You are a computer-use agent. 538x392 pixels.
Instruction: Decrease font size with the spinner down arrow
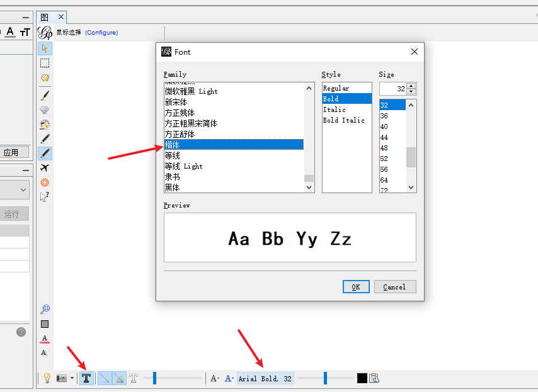411,91
